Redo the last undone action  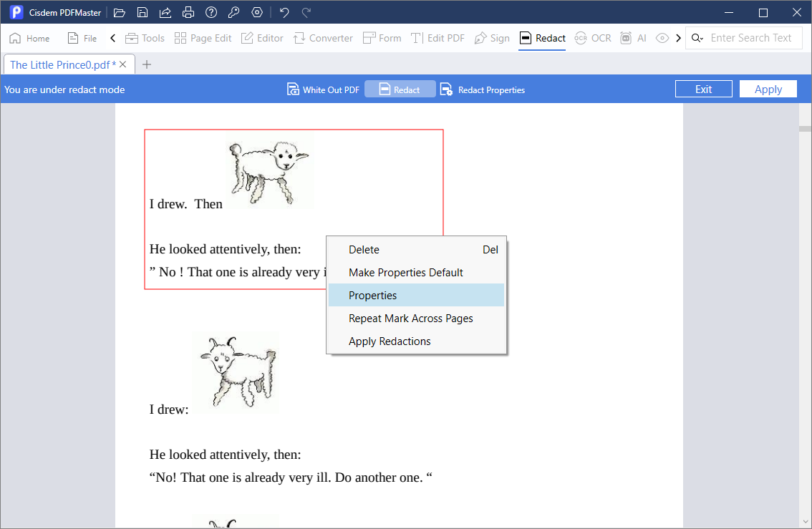306,12
